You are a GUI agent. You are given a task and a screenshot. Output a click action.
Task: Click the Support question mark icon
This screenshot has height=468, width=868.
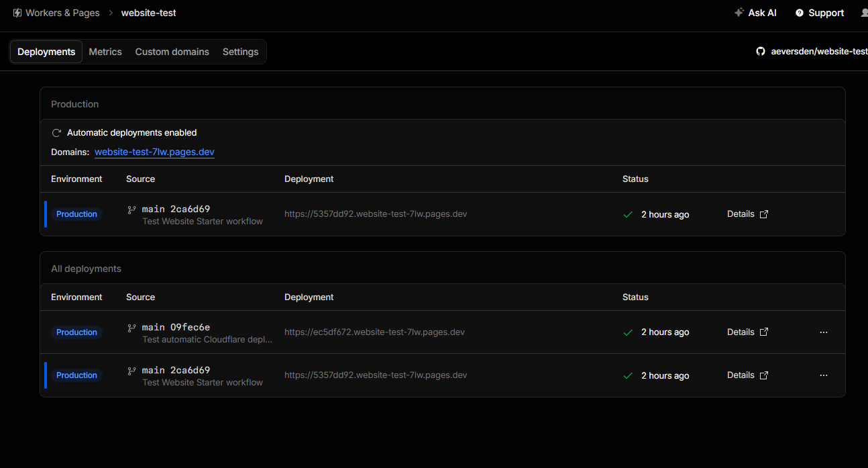[x=799, y=13]
